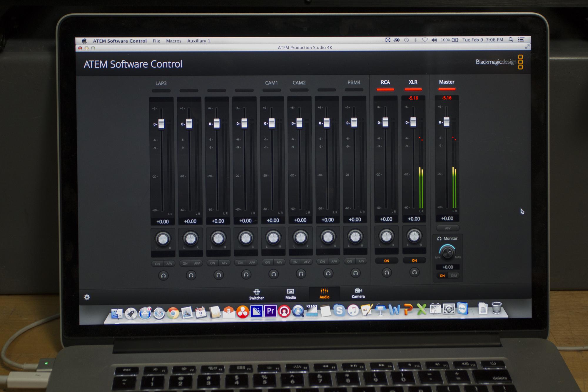This screenshot has height=392, width=588.
Task: Solo RCA input with headphone icon
Action: click(387, 273)
